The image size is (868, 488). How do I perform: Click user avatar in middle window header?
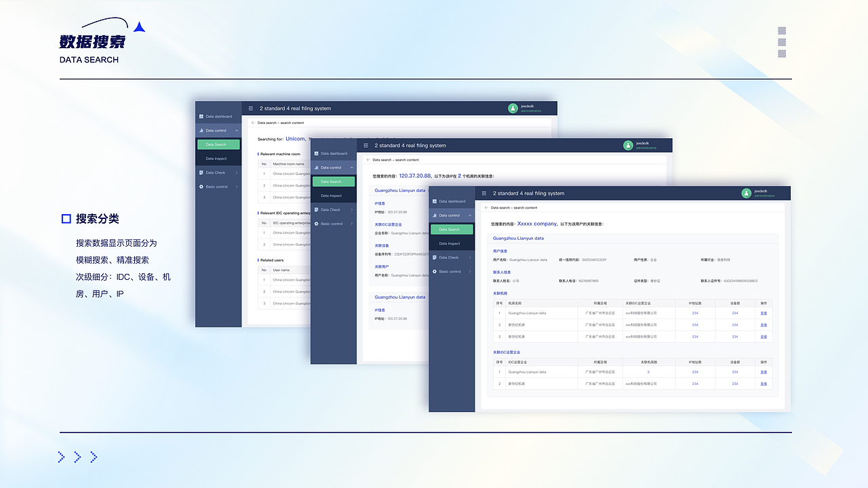click(x=629, y=145)
